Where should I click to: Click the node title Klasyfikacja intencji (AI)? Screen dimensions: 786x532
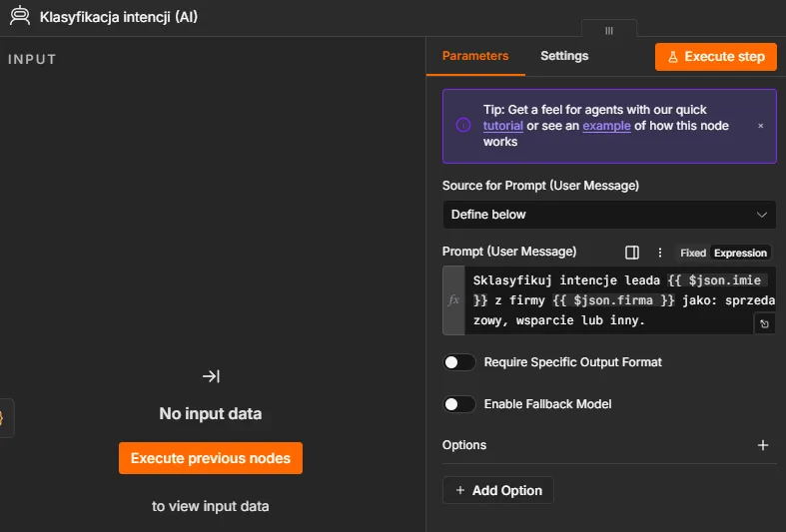click(x=119, y=17)
